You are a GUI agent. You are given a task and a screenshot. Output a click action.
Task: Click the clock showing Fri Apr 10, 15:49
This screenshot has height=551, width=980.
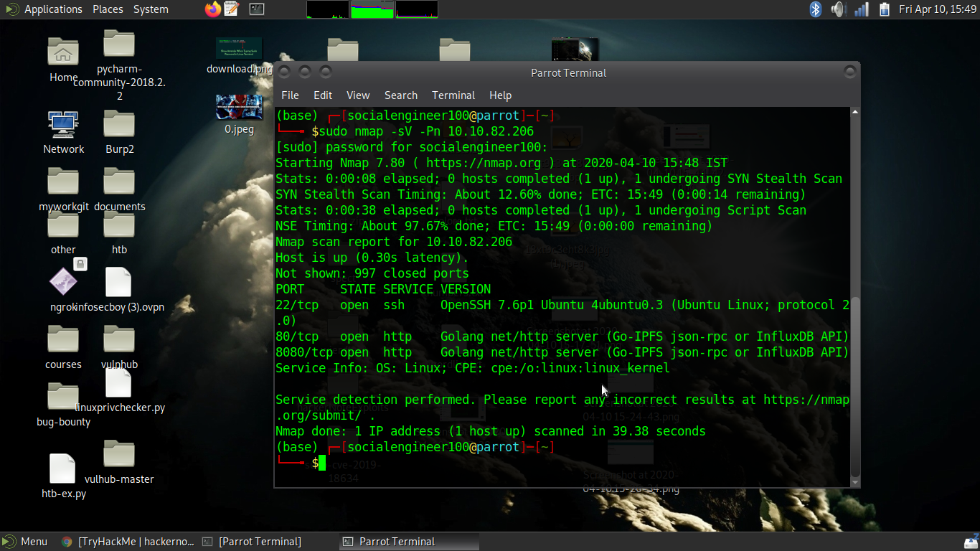937,9
